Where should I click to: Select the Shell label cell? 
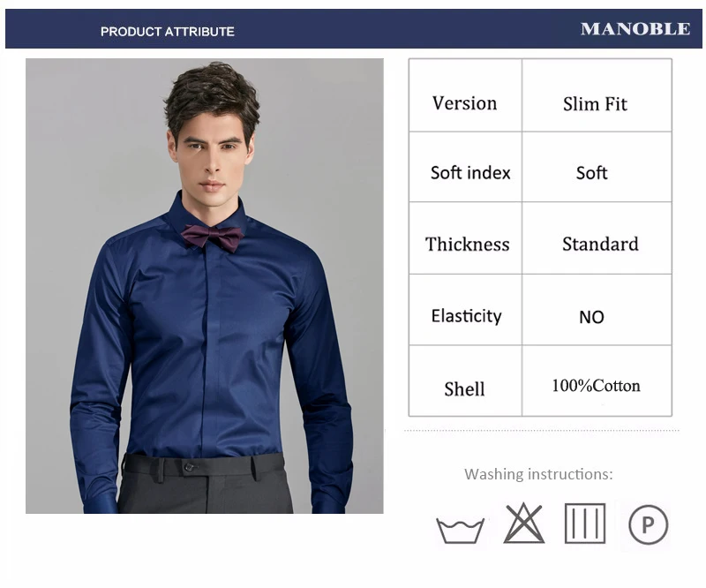click(x=465, y=381)
